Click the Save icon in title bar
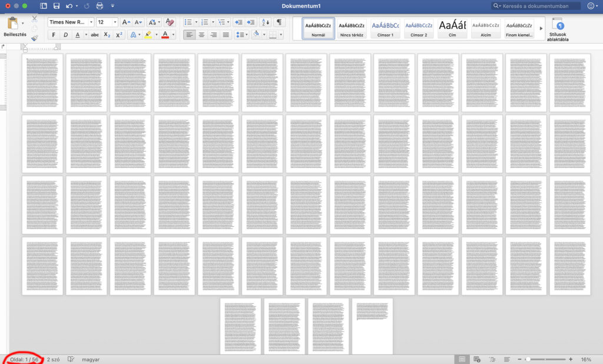Viewport: 603px width, 364px height. [56, 6]
